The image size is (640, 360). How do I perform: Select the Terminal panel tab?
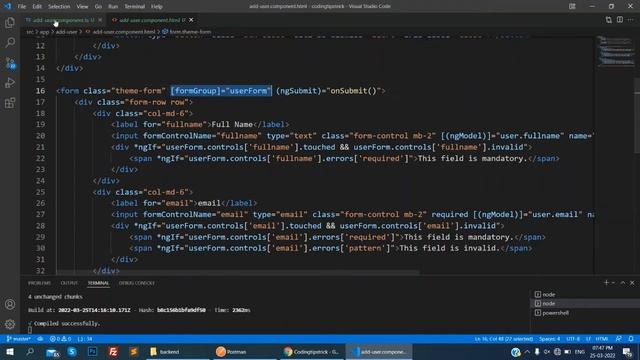tap(98, 283)
